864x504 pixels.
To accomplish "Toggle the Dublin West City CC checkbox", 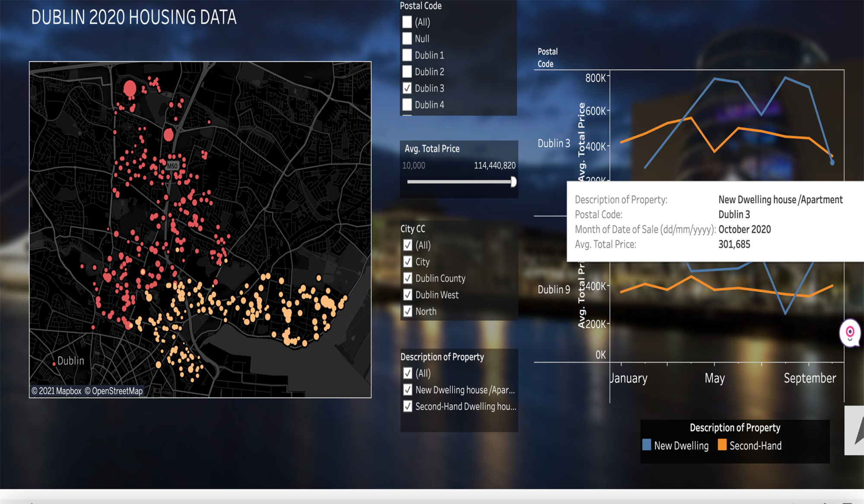I will click(x=407, y=295).
